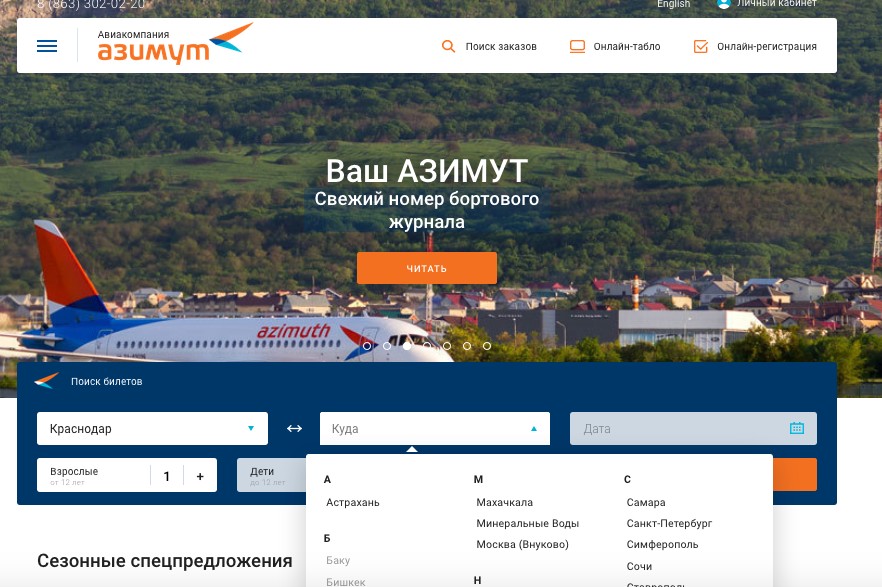Click adult count value 1
The image size is (882, 587).
(x=166, y=476)
